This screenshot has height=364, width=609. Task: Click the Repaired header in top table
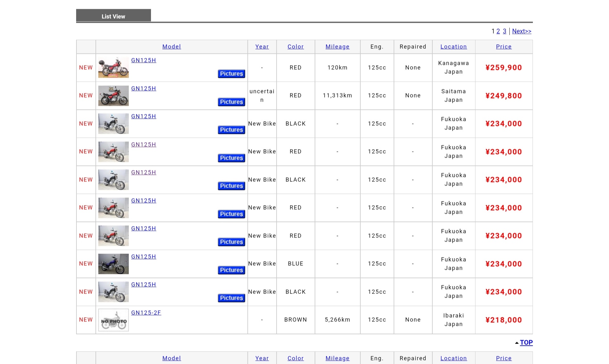pyautogui.click(x=413, y=47)
